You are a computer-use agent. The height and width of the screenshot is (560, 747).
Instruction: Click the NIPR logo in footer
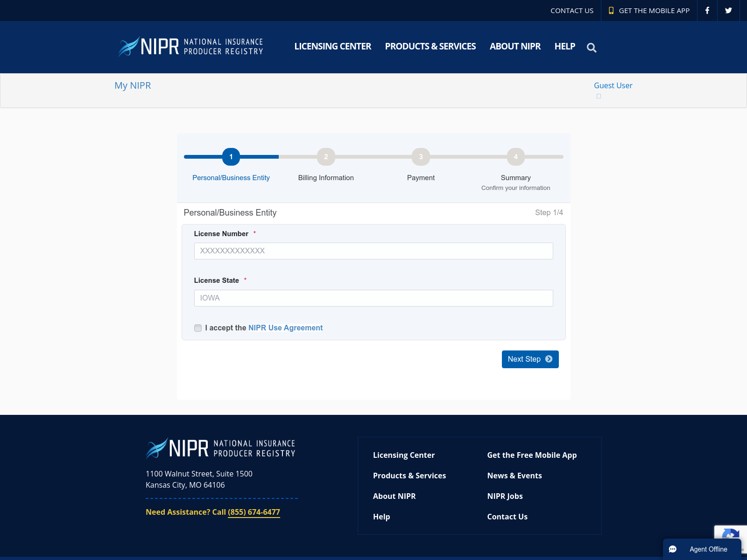coord(221,448)
